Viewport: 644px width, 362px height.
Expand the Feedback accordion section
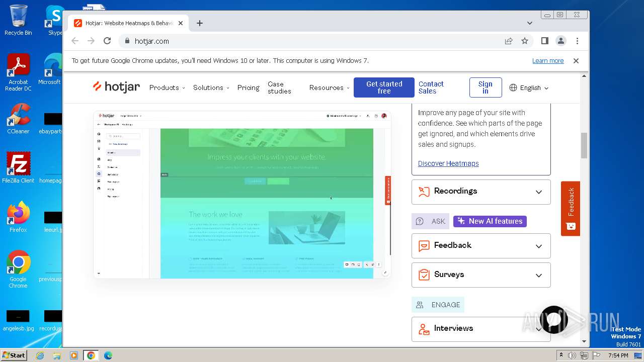pyautogui.click(x=481, y=246)
